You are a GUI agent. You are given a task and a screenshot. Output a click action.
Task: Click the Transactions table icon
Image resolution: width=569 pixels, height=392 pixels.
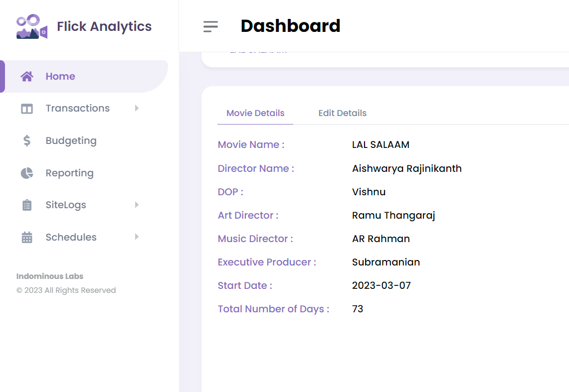click(x=27, y=109)
